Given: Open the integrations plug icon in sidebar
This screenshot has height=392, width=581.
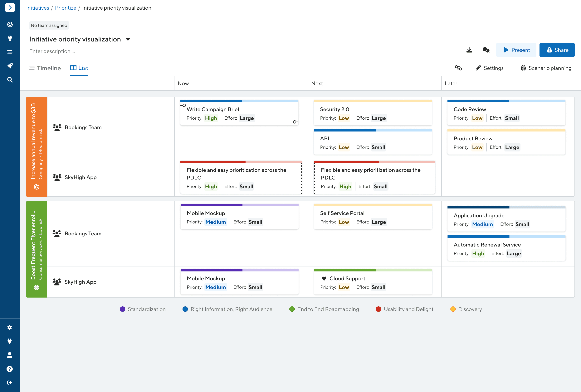Looking at the screenshot, I should pos(10,341).
